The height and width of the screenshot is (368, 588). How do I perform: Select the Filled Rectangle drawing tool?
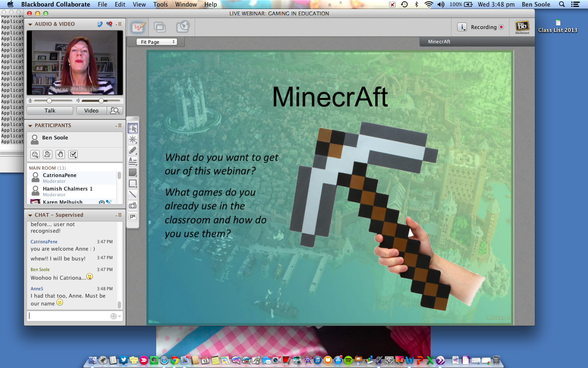pyautogui.click(x=133, y=172)
